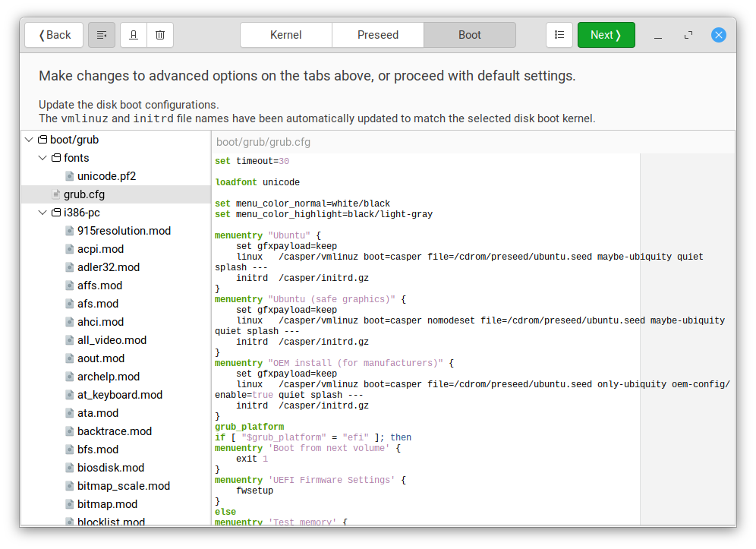Viewport: 756px width, 549px height.
Task: Click the underlined-A toolbar icon
Action: click(133, 34)
